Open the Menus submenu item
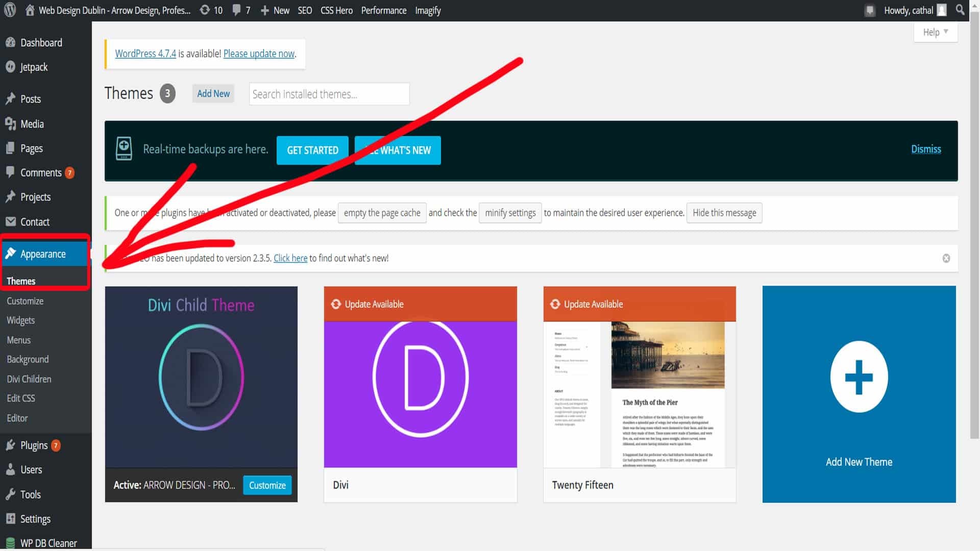 19,340
